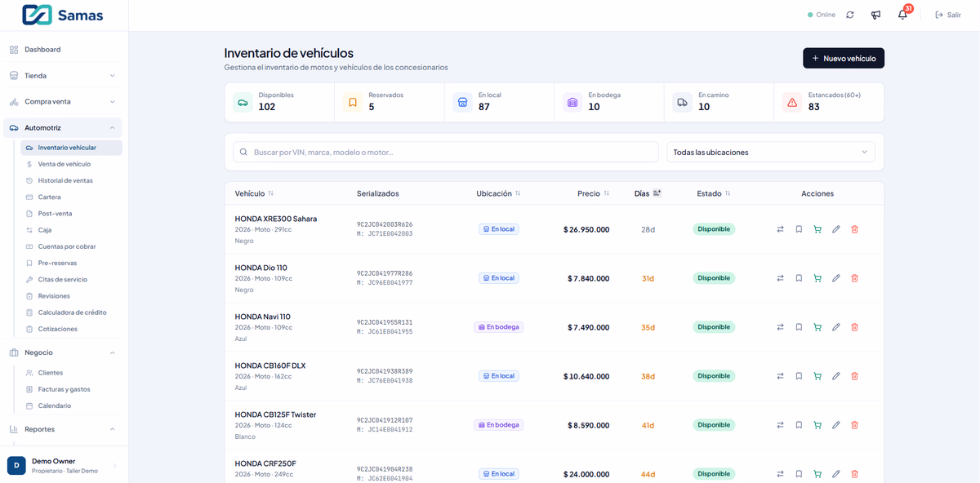The height and width of the screenshot is (483, 980).
Task: Click the refresh icon in top bar
Action: (x=850, y=15)
